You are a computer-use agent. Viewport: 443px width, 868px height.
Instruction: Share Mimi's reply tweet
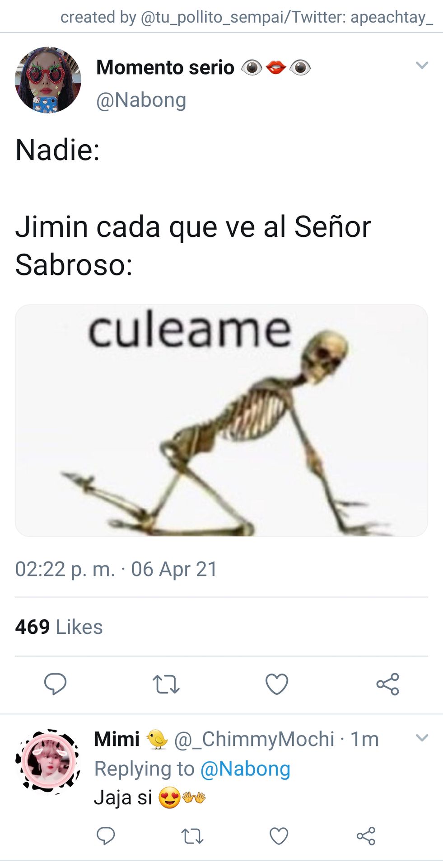coord(366,836)
